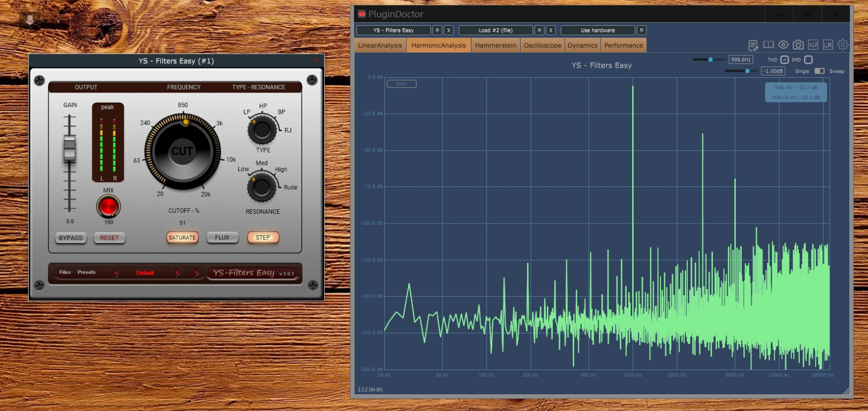
Task: Click the level slider handle near -1.00dB
Action: (747, 71)
